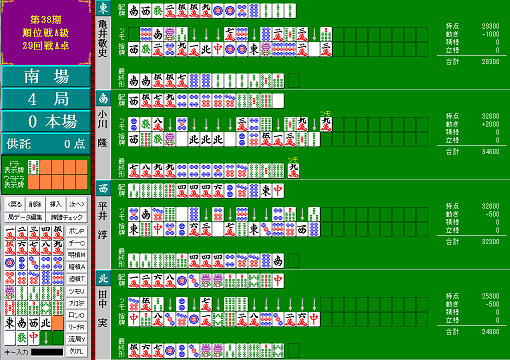
Task: Select the red dragon (中) palette tile
Action: point(34,338)
